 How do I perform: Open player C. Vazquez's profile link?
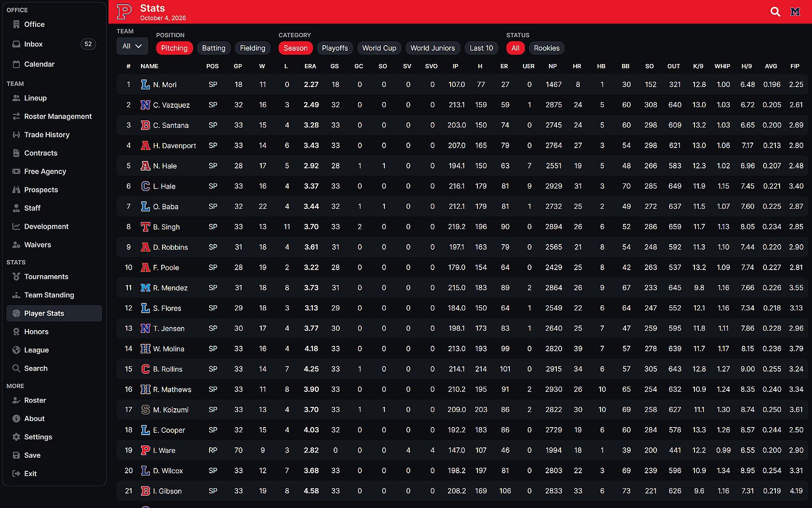(171, 105)
